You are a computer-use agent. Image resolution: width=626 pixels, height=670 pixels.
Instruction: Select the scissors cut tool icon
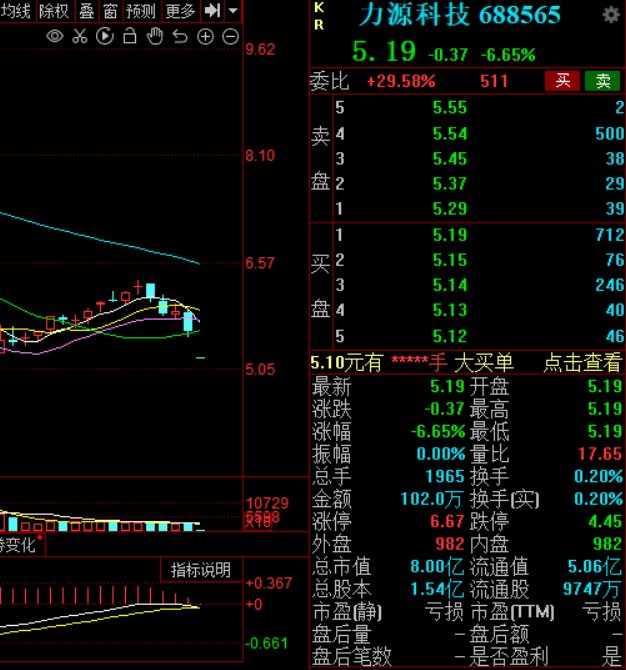(79, 36)
